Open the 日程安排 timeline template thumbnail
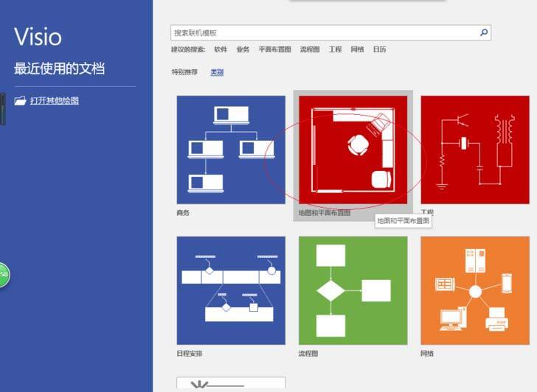Image resolution: width=537 pixels, height=392 pixels. coord(231,290)
